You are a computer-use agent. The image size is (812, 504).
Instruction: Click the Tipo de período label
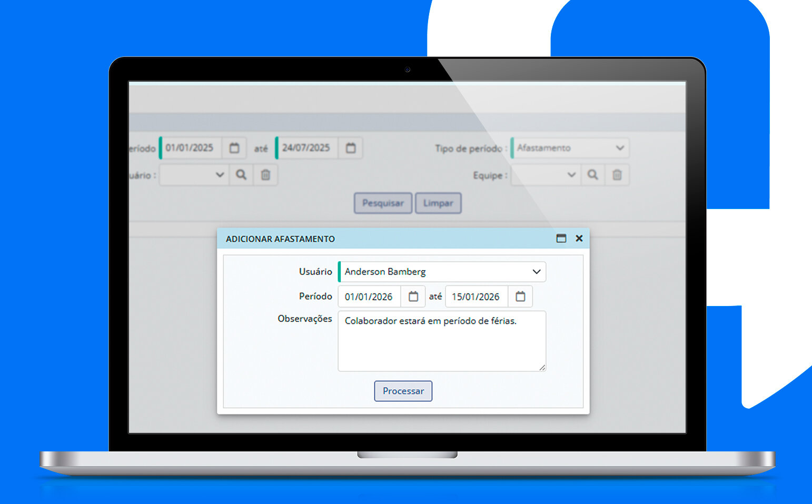pos(471,149)
